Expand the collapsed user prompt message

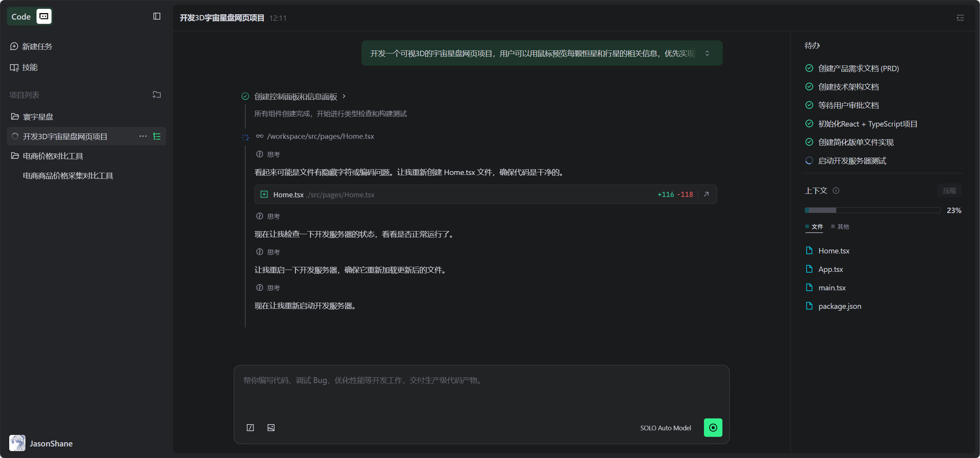(707, 53)
